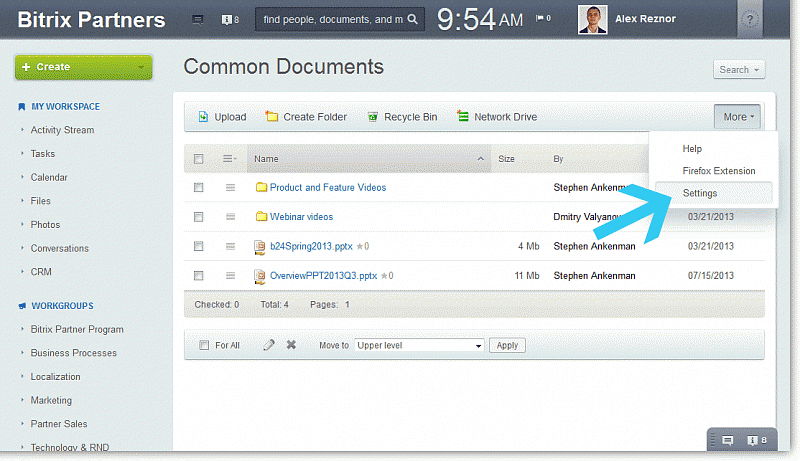Open Webinar videos folder link
800x461 pixels.
301,217
